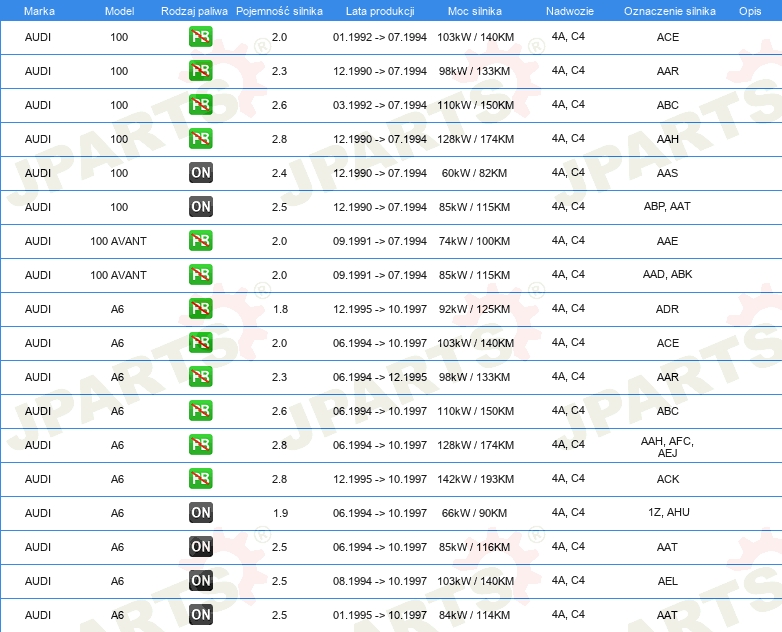Screen dimensions: 782x632
Task: Click 4A, C4 body in ACK row
Action: pyautogui.click(x=568, y=478)
